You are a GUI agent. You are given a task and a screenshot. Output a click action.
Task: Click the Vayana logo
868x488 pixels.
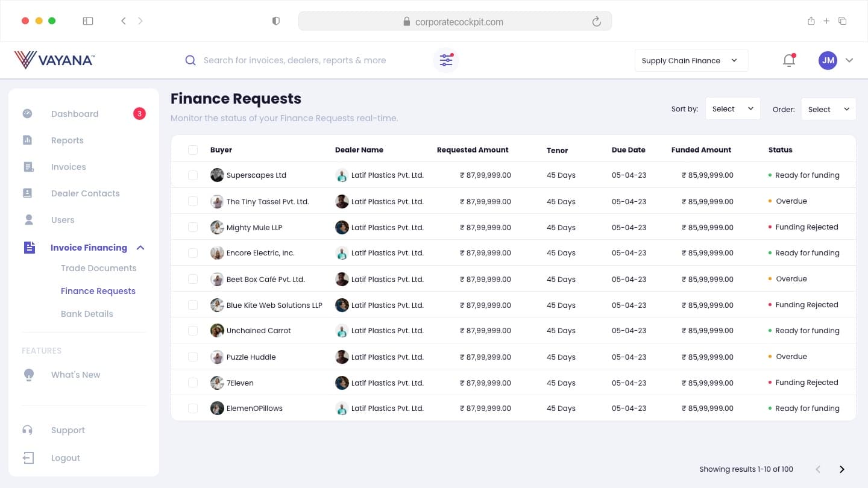54,60
